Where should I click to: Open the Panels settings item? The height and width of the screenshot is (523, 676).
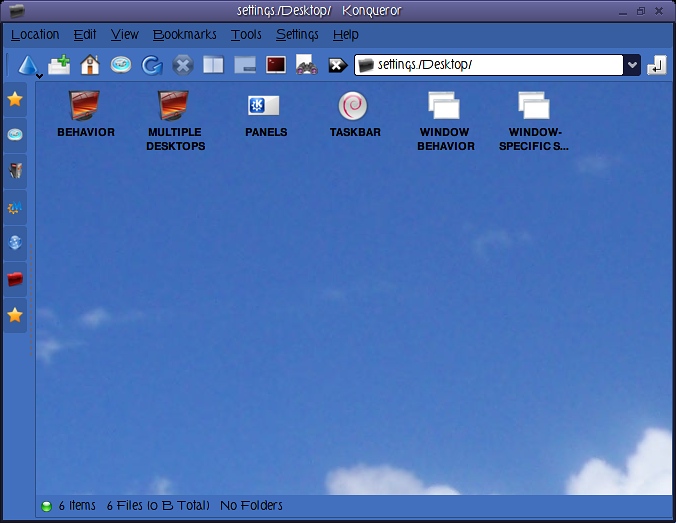pos(265,114)
